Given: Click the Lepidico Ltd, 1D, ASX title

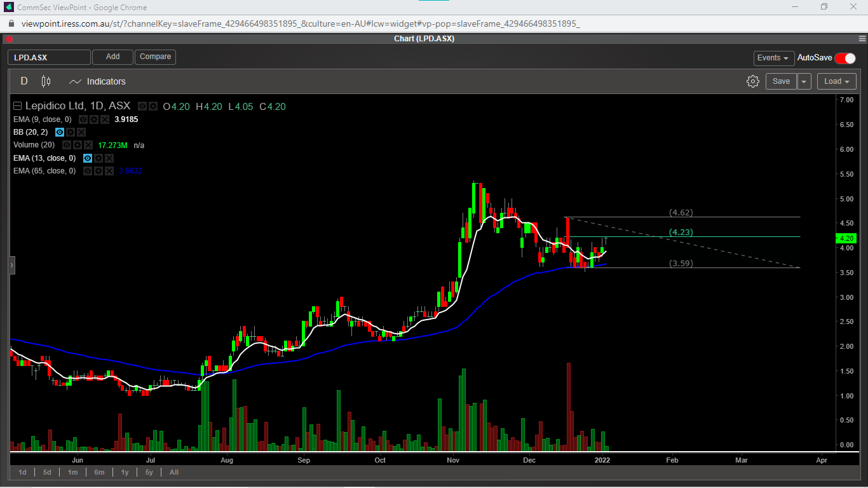Looking at the screenshot, I should click(x=78, y=107).
